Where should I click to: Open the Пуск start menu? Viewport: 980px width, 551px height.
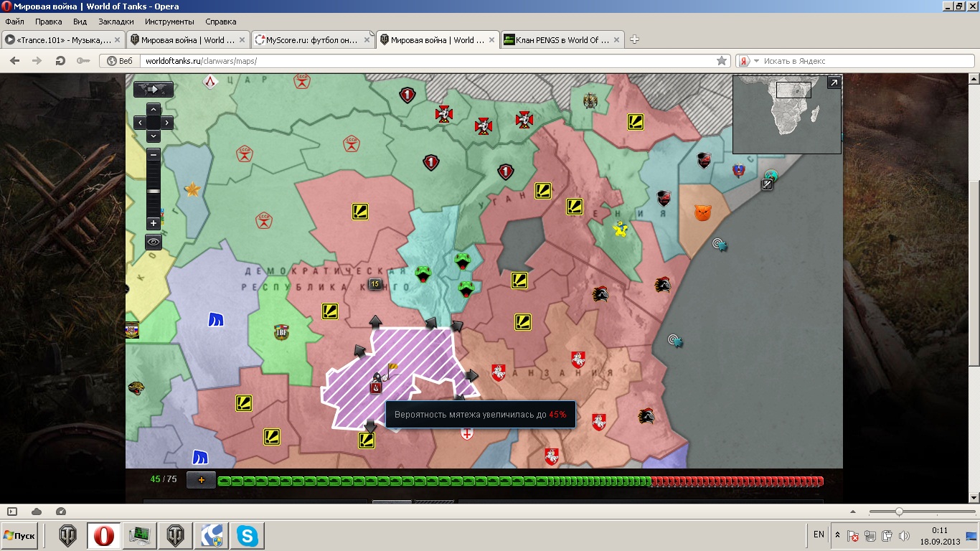point(20,535)
